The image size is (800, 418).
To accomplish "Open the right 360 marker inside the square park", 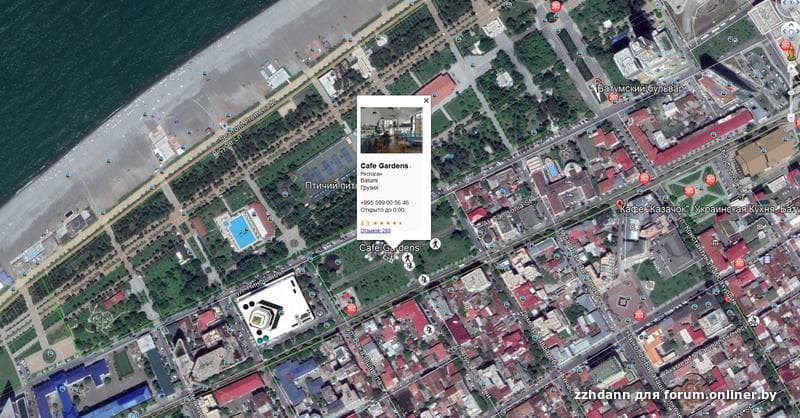I will [710, 179].
